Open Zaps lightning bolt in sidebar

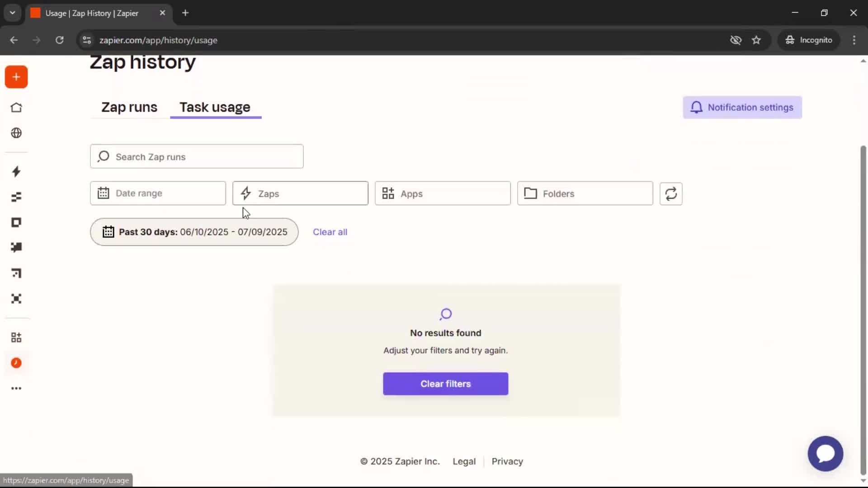click(16, 172)
